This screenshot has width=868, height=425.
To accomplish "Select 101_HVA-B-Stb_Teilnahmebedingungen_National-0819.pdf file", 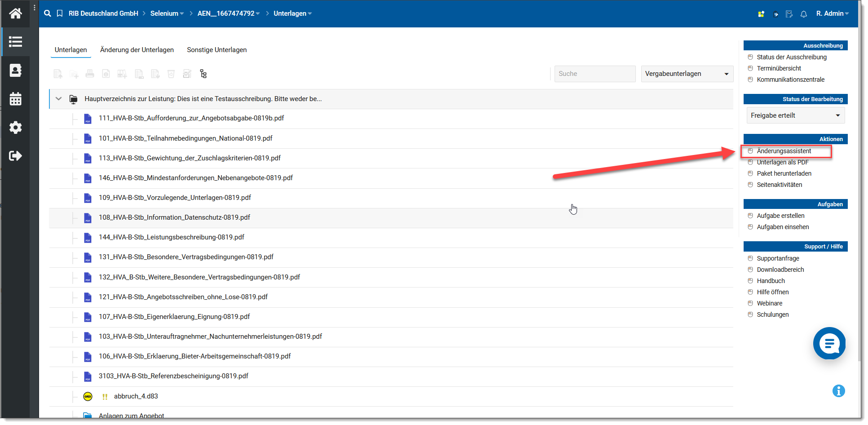I will (185, 138).
